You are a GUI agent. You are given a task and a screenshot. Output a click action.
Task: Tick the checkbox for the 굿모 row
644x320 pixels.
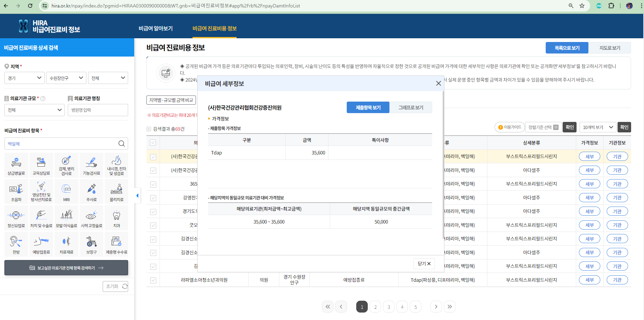[x=153, y=225]
